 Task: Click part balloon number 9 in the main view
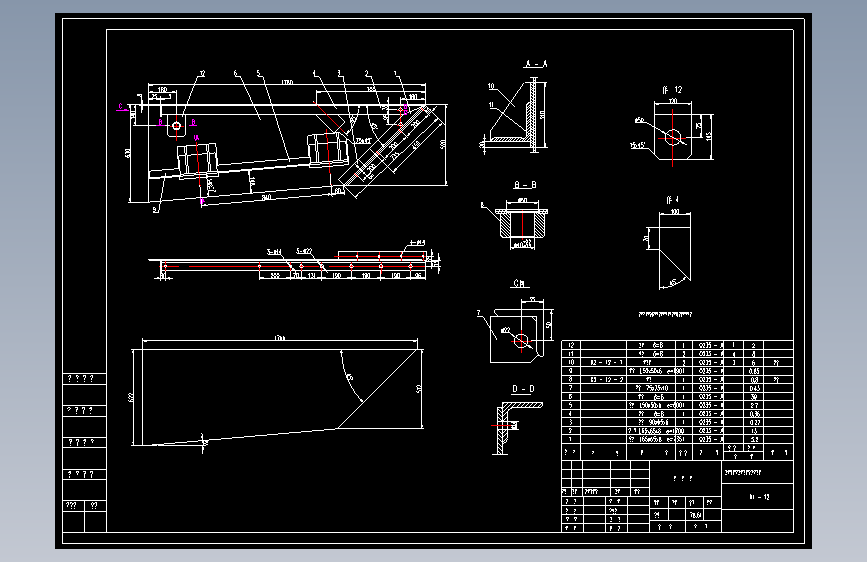click(155, 210)
